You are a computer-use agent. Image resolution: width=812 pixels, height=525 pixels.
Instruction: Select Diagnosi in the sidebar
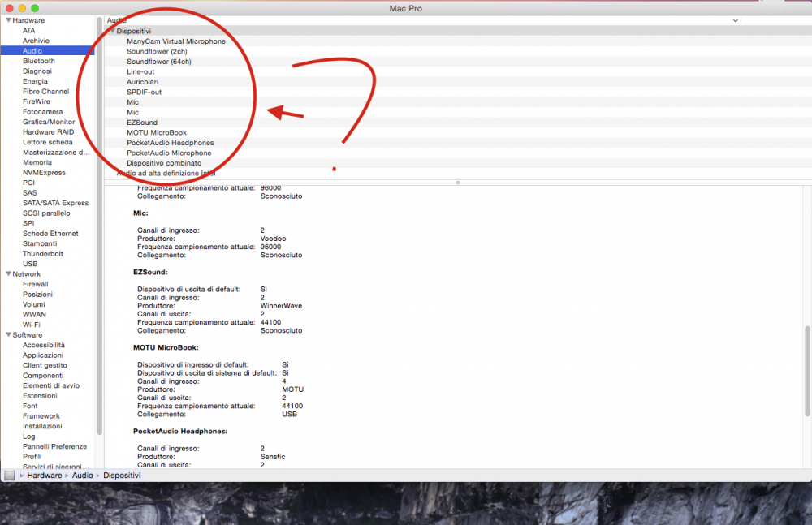click(x=37, y=71)
